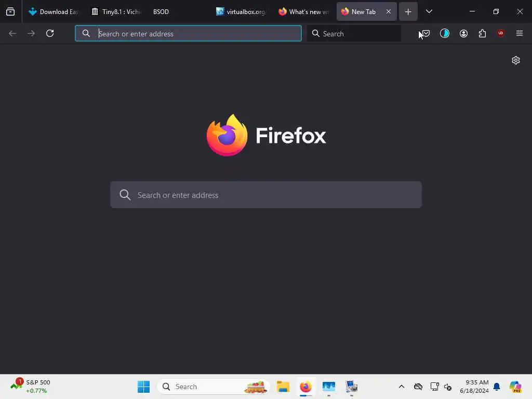Open the network display tray icon
Screen dimensions: 532x399
434,387
